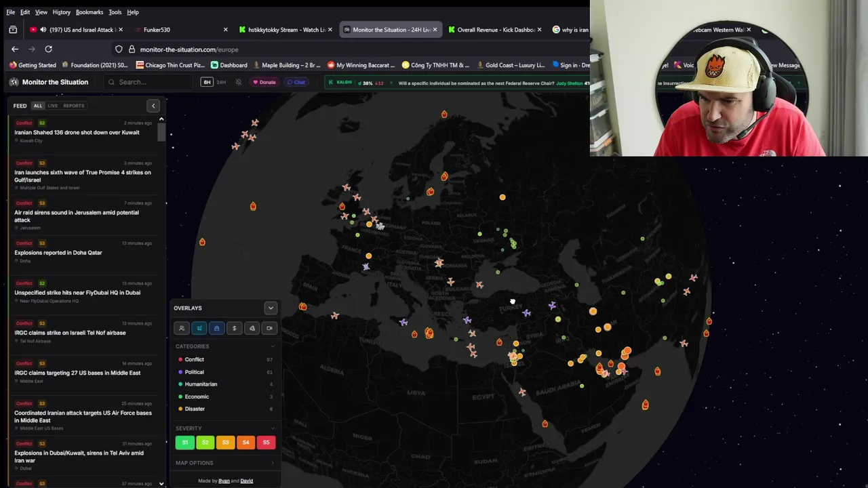
Task: Open Ryan's credit link
Action: coord(224,481)
